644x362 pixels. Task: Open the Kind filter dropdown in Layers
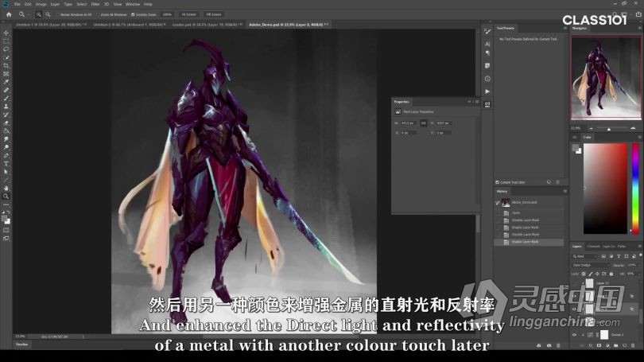586,256
